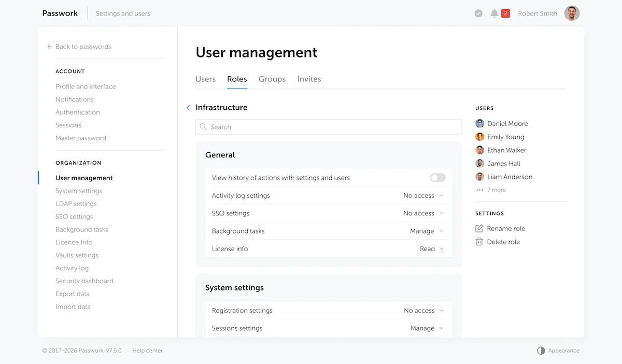This screenshot has width=622, height=364.
Task: Open Security dashboard in sidebar
Action: click(x=84, y=281)
